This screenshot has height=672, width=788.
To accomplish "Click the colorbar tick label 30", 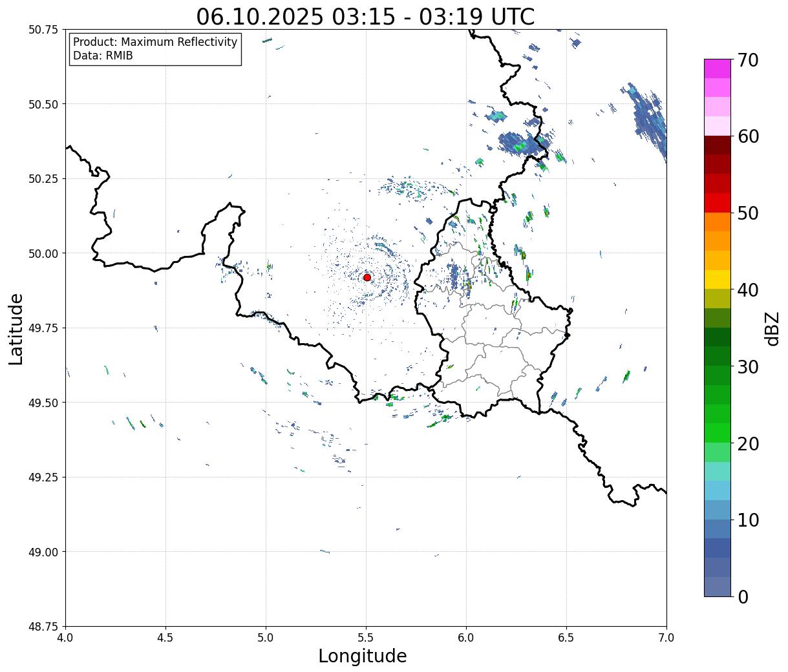I will [748, 367].
